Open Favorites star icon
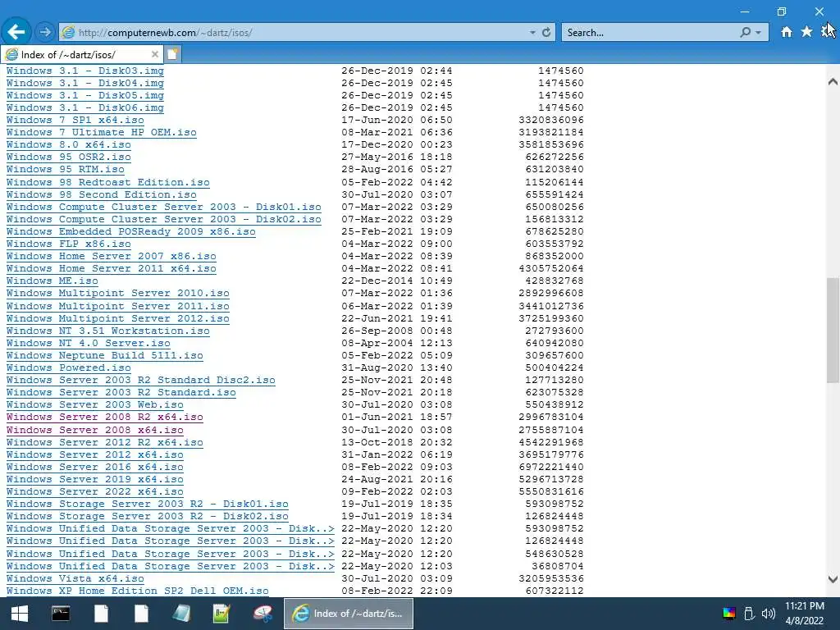The height and width of the screenshot is (630, 840). point(806,32)
